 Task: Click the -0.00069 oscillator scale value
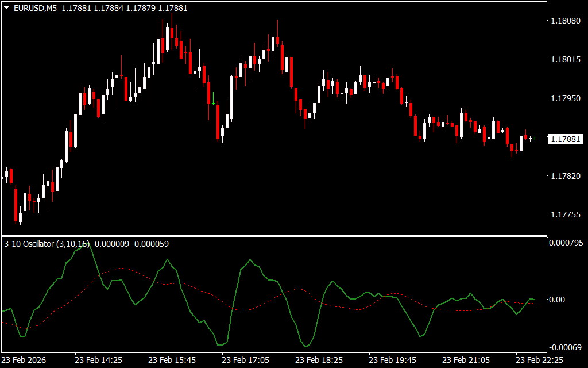(565, 347)
